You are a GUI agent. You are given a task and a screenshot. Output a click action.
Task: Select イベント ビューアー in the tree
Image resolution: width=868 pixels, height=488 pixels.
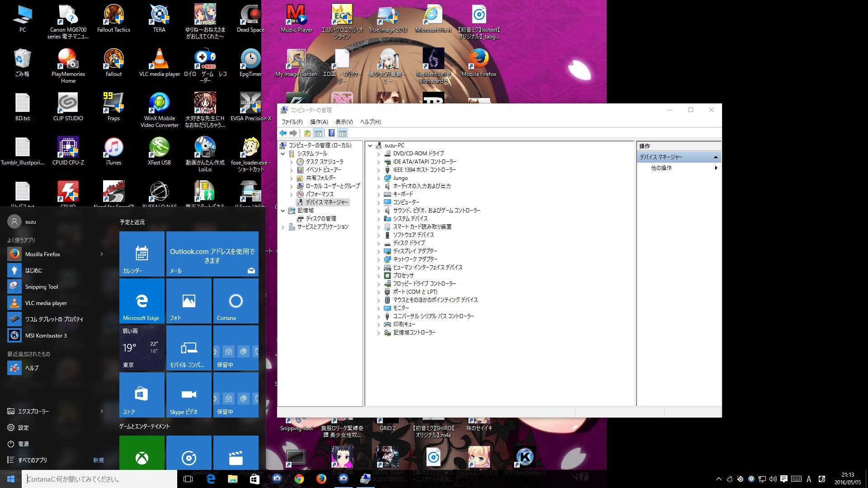tap(323, 170)
